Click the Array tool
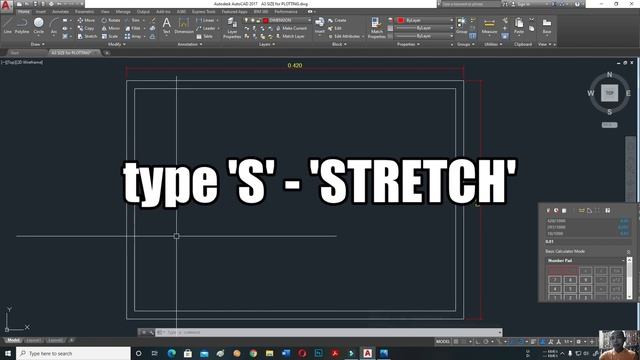 pos(133,36)
